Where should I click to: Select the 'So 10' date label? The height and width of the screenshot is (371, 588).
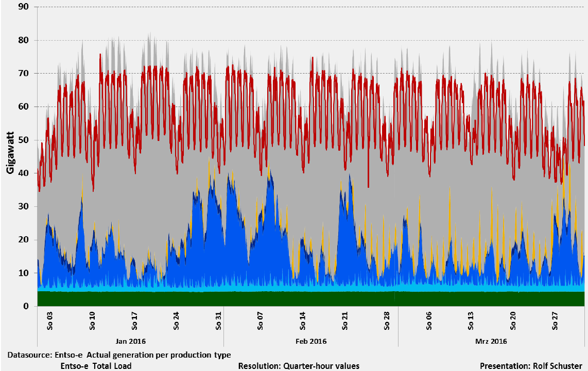[92, 321]
